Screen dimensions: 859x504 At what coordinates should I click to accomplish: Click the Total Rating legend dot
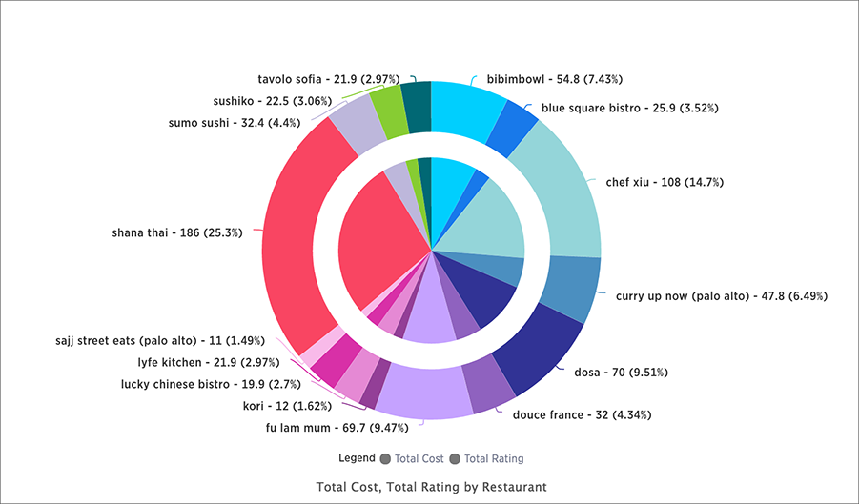click(x=455, y=458)
